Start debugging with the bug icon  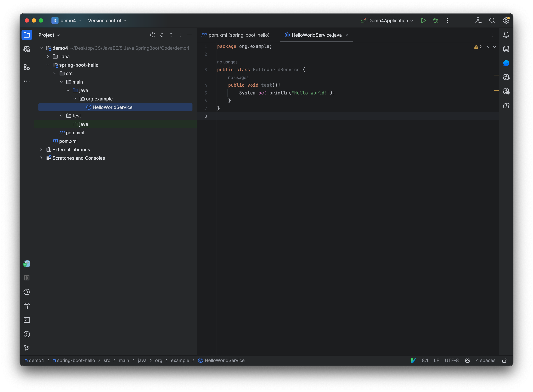click(435, 21)
